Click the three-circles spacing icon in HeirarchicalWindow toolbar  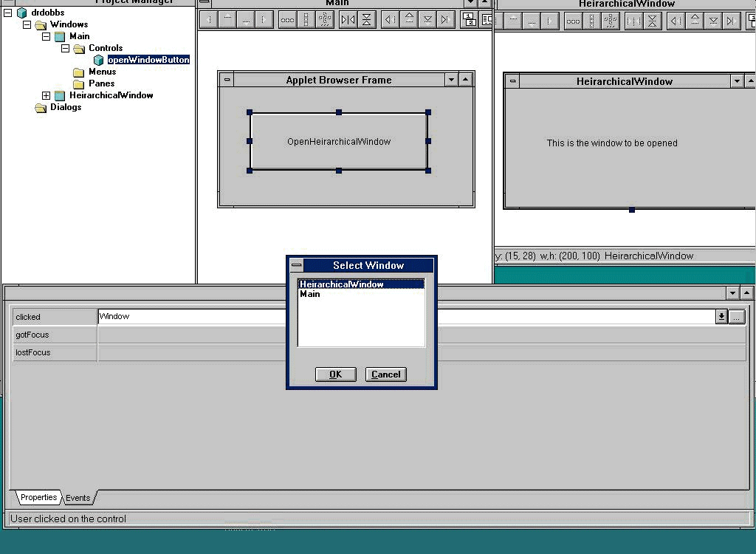pyautogui.click(x=573, y=21)
